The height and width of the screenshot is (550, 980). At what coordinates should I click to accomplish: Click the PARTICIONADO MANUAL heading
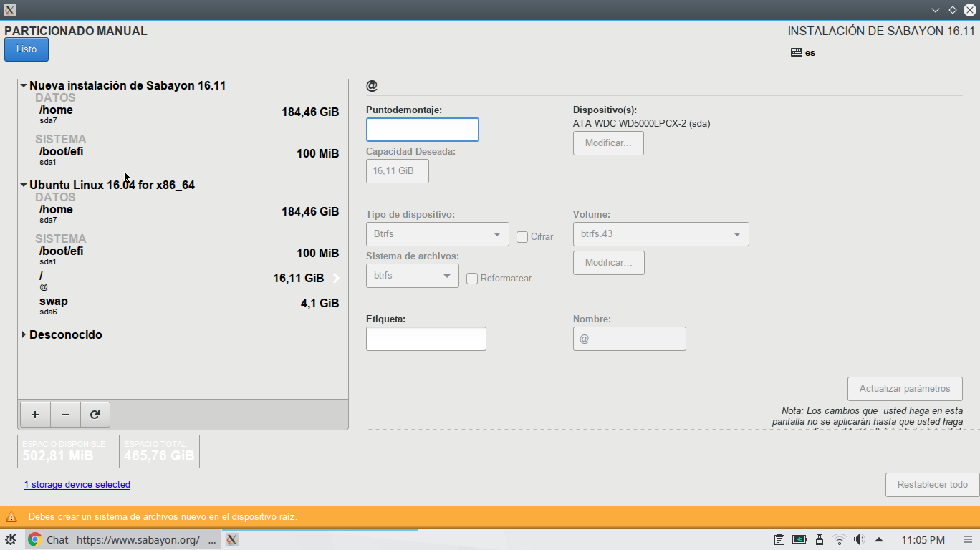click(76, 32)
